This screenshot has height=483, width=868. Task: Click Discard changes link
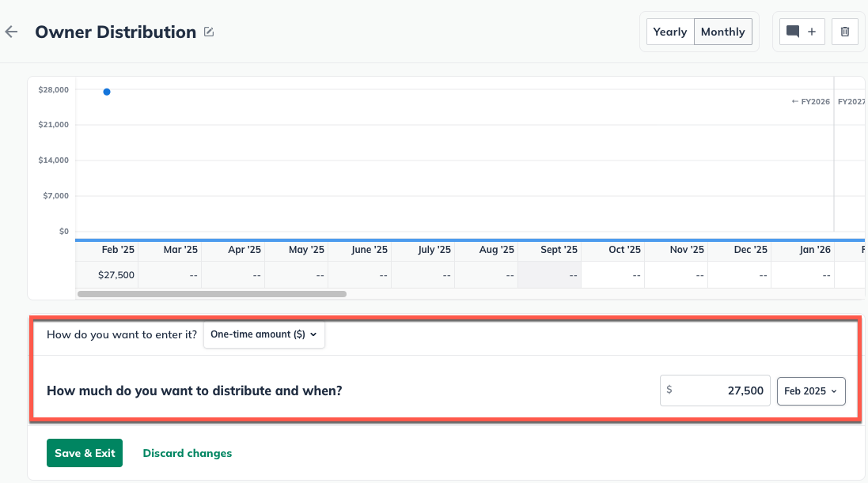tap(188, 453)
